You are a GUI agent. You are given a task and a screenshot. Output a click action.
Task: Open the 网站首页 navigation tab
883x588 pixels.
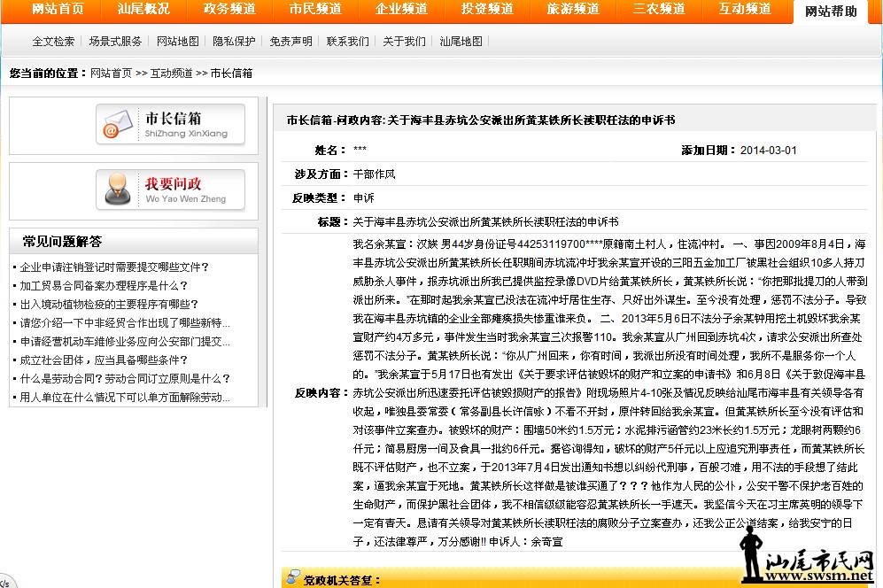pyautogui.click(x=58, y=10)
